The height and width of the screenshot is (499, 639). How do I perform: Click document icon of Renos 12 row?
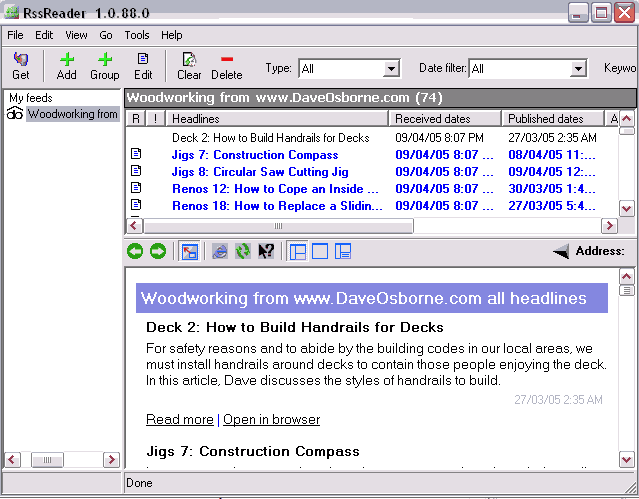pyautogui.click(x=136, y=188)
